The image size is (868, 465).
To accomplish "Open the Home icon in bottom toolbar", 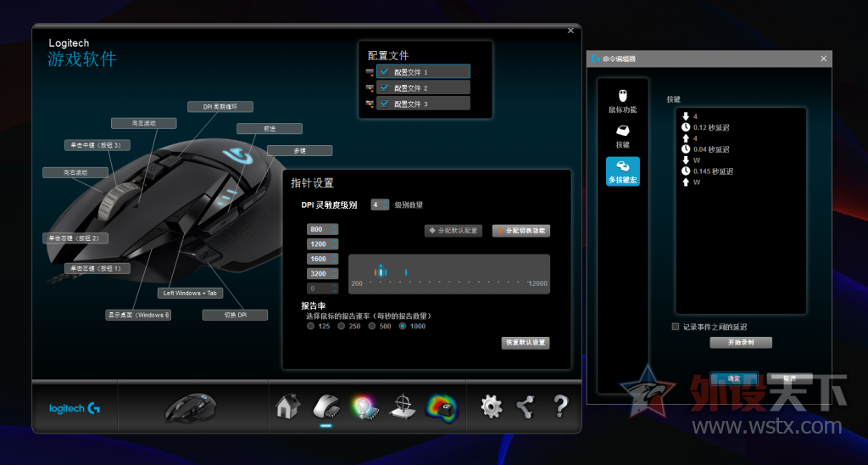I will point(287,406).
